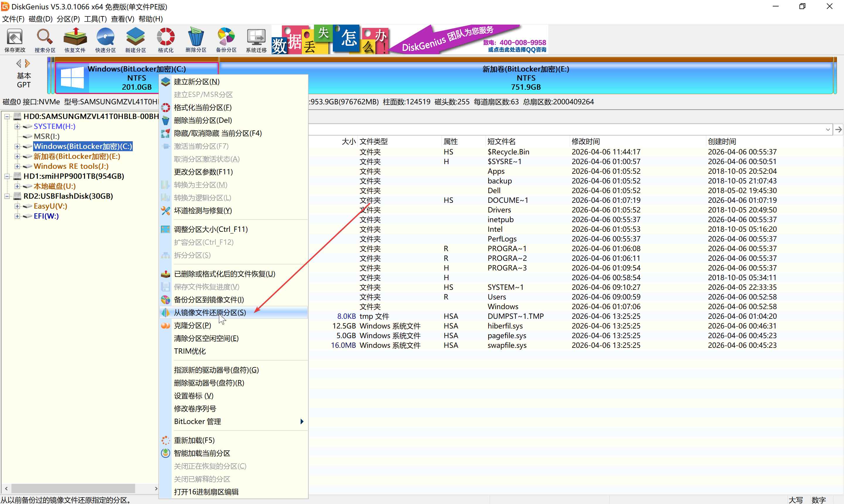Click the Search Partitions (搜索分区) magnifier icon

click(x=45, y=37)
